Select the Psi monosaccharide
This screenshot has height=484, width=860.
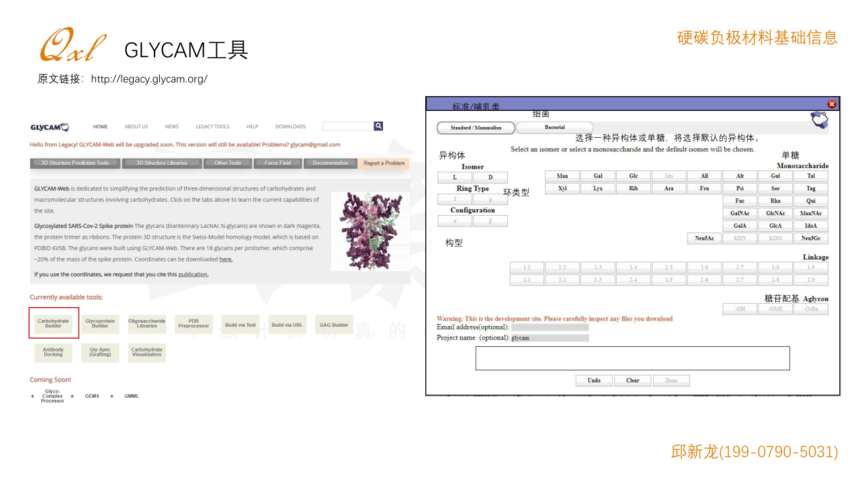[x=740, y=188]
